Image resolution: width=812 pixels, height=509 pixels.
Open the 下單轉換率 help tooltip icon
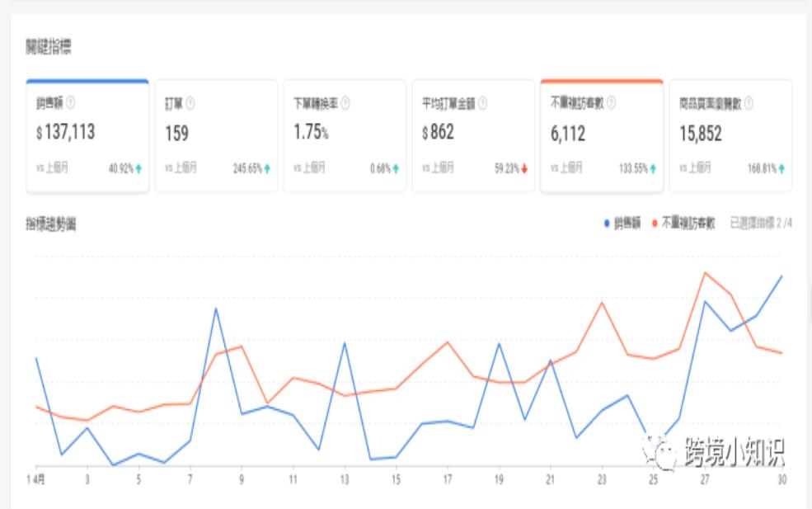(x=345, y=104)
